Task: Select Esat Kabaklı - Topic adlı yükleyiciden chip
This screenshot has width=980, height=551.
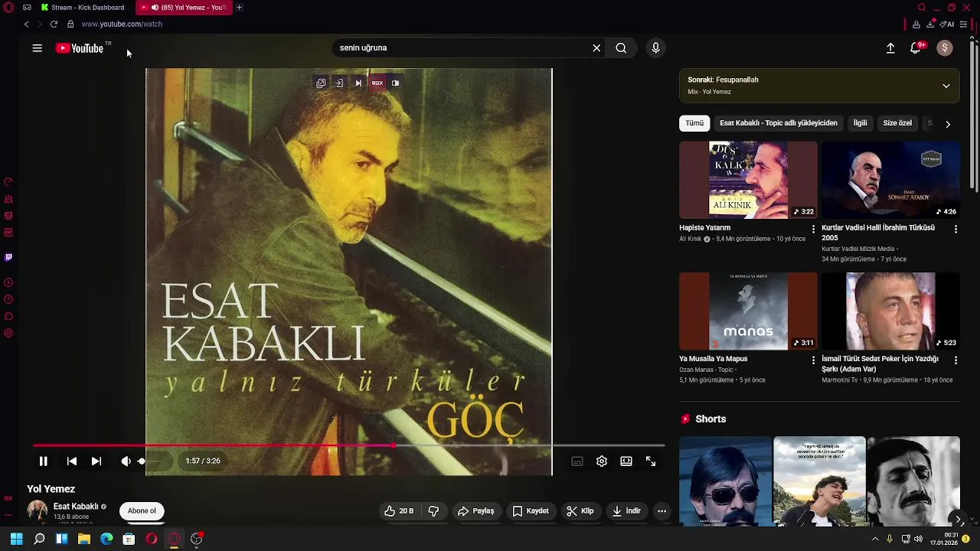Action: (x=779, y=123)
